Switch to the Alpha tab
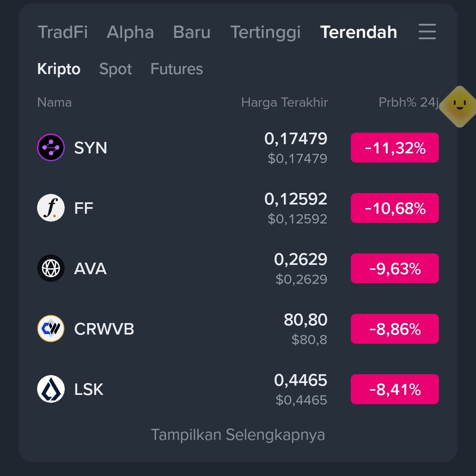Screen dimensions: 476x476 click(x=130, y=32)
